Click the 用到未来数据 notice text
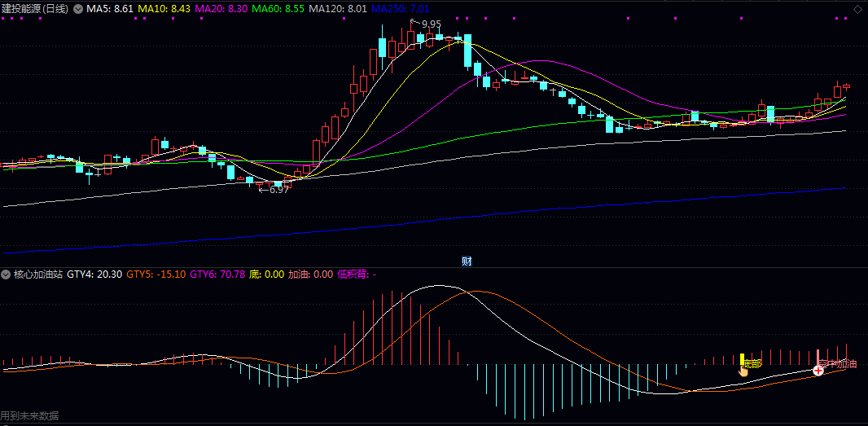Screen dimensions: 868x426 [x=30, y=416]
